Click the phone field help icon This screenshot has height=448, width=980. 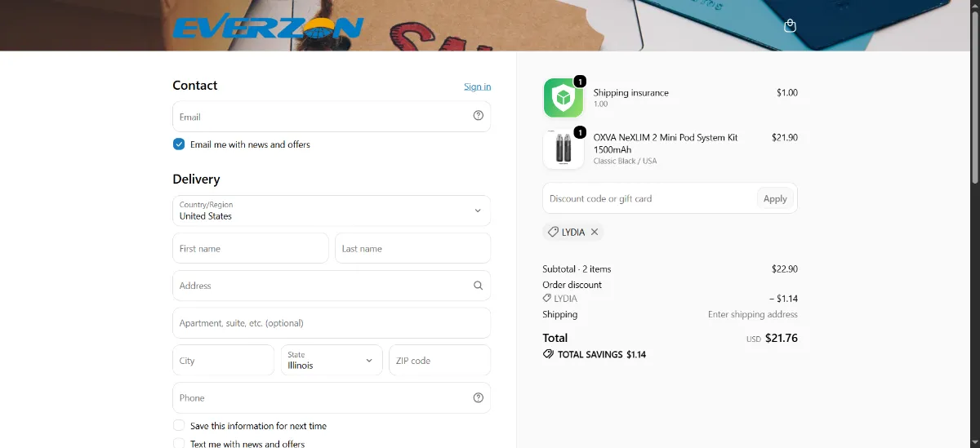pyautogui.click(x=479, y=397)
